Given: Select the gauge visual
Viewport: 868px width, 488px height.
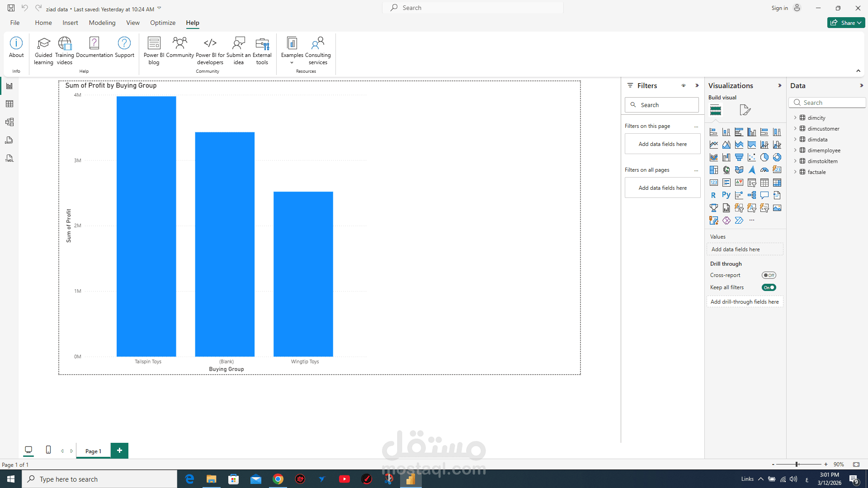Looking at the screenshot, I should pos(764,170).
